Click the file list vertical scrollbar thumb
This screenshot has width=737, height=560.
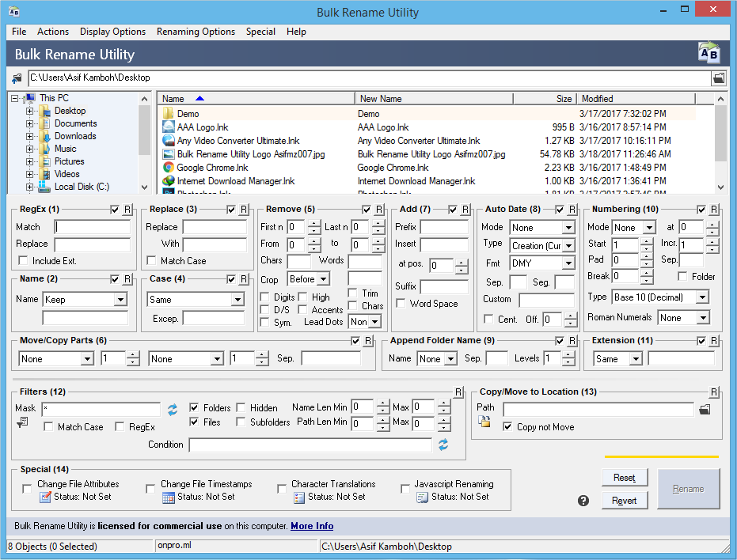pyautogui.click(x=720, y=133)
